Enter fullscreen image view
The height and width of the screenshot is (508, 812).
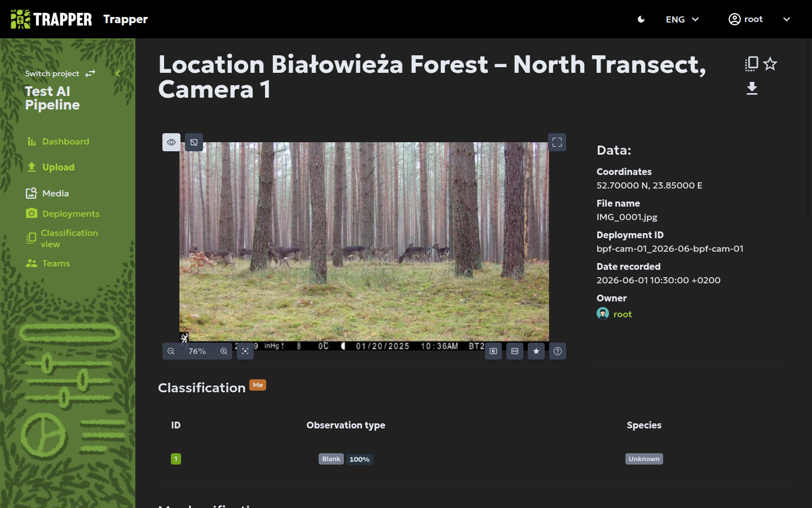[x=557, y=142]
